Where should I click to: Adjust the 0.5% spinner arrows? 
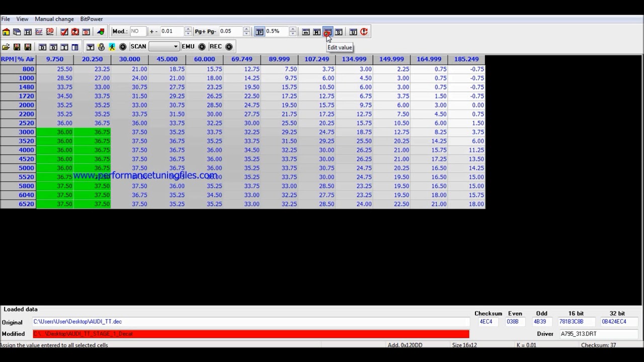[x=293, y=31]
